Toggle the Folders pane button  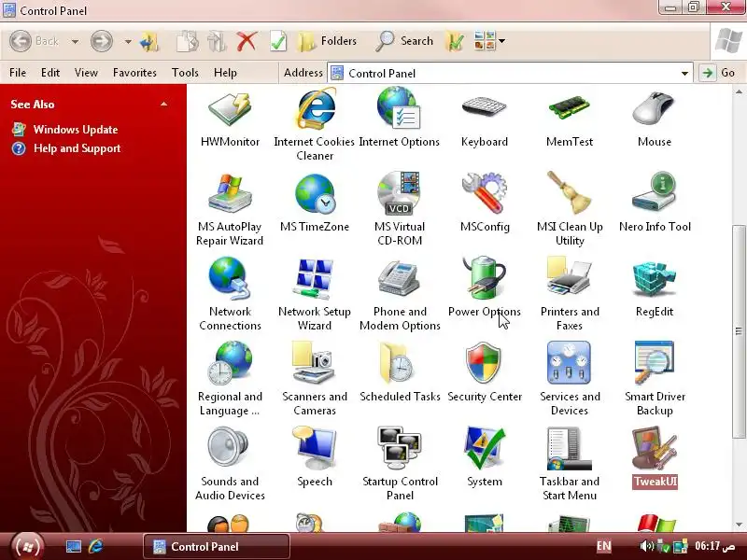tap(326, 41)
